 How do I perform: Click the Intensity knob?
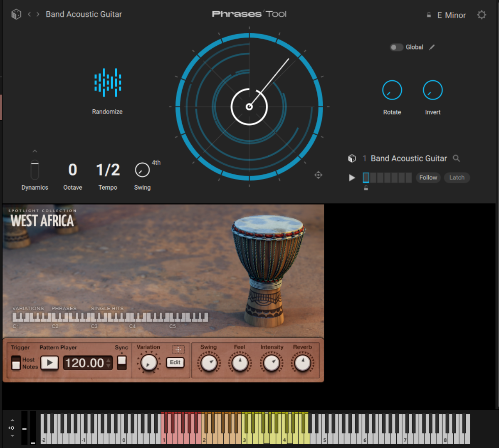[272, 363]
